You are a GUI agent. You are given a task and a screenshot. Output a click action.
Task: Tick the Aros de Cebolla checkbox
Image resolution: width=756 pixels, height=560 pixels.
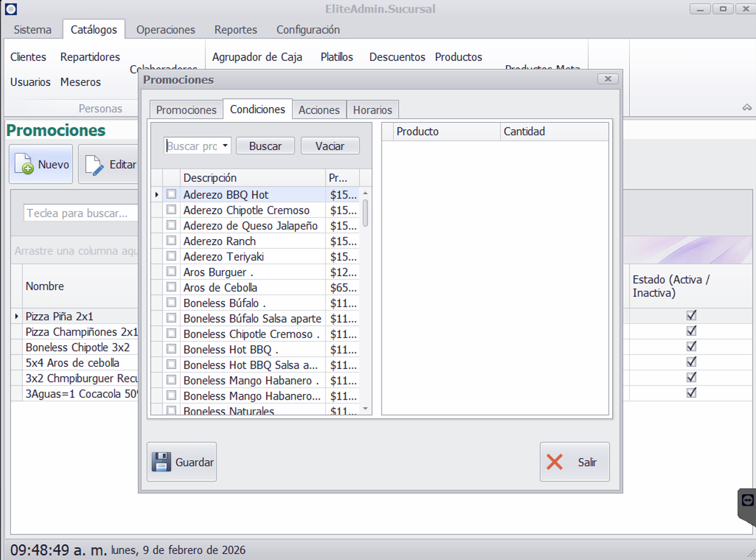[171, 287]
